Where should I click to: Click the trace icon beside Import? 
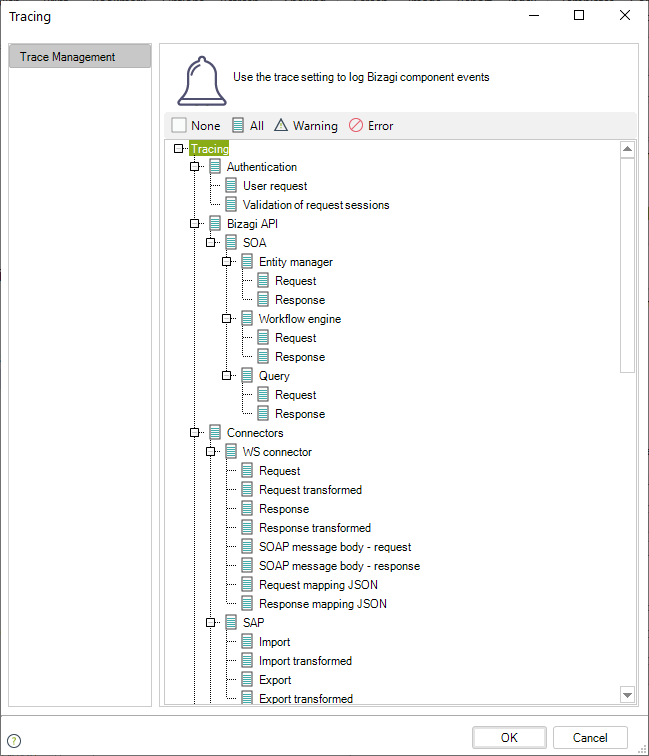coord(247,642)
